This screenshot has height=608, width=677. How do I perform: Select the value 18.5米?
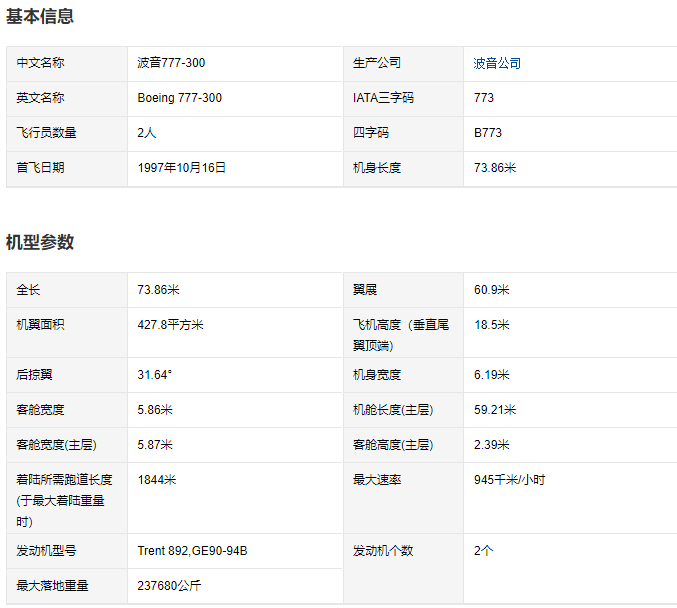[492, 325]
